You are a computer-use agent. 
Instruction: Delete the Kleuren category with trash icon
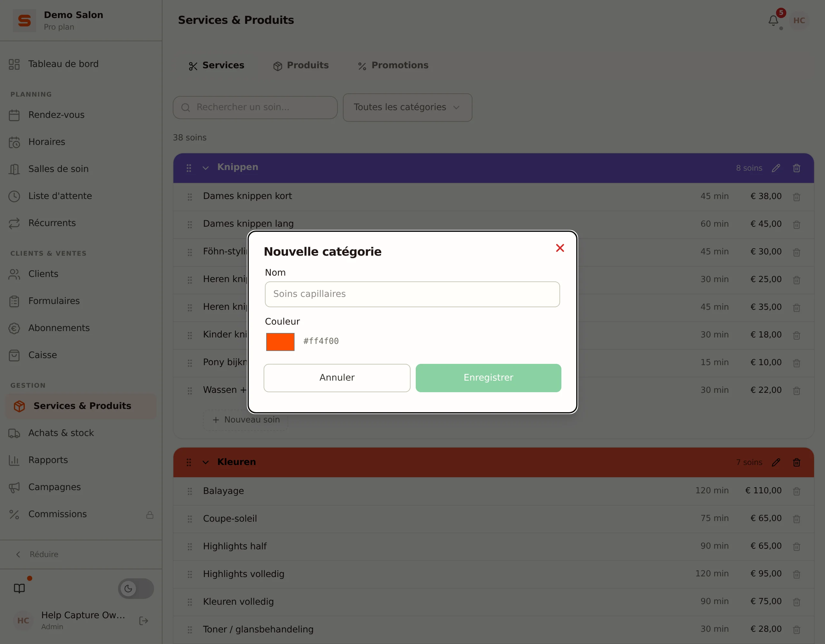click(796, 462)
